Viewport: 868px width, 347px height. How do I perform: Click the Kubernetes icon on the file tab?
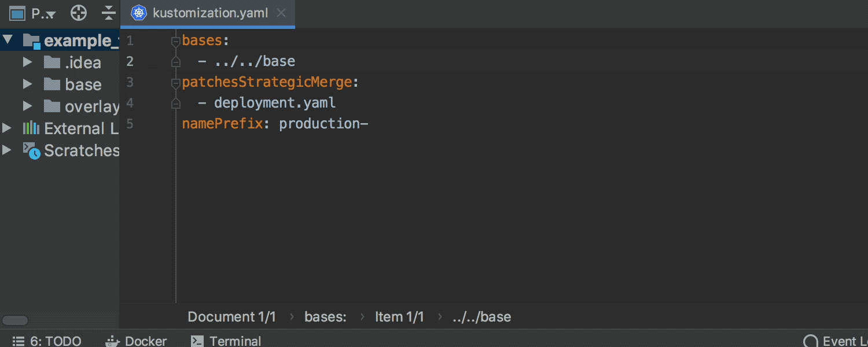click(138, 12)
